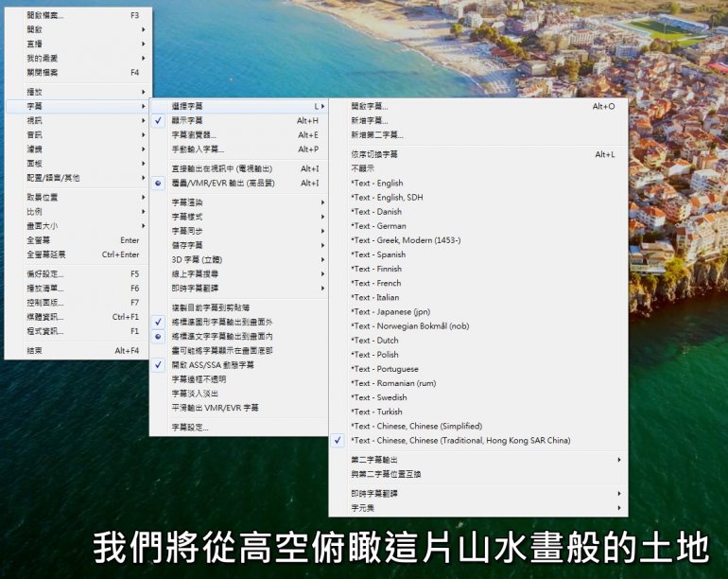Image resolution: width=728 pixels, height=579 pixels.
Task: Expand the 濾鏡 submenu
Action: pyautogui.click(x=78, y=149)
